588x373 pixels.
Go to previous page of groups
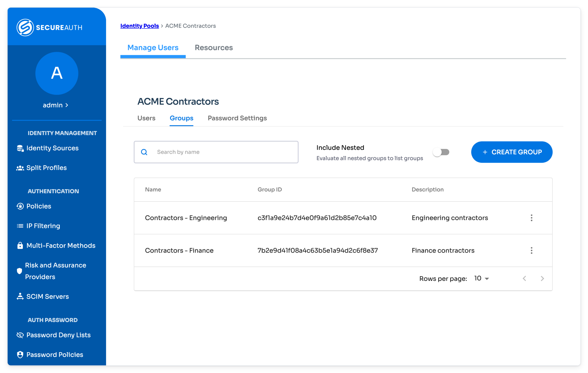coord(525,278)
